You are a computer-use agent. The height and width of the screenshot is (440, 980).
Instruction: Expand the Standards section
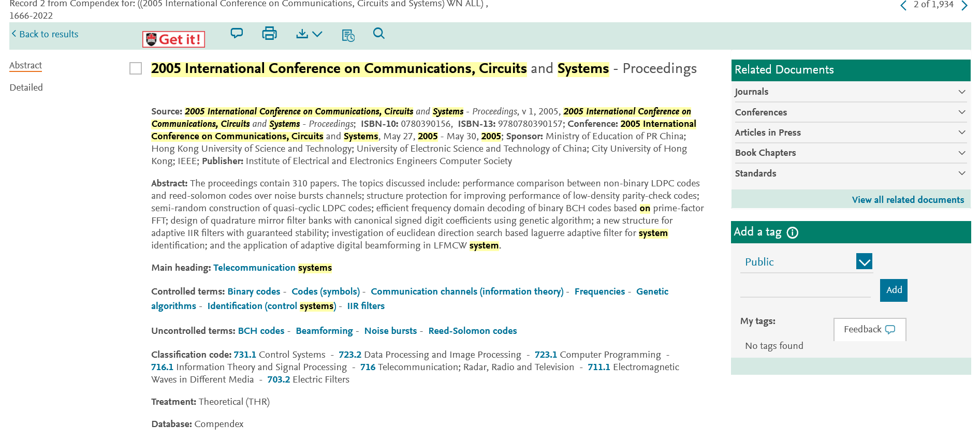click(851, 173)
